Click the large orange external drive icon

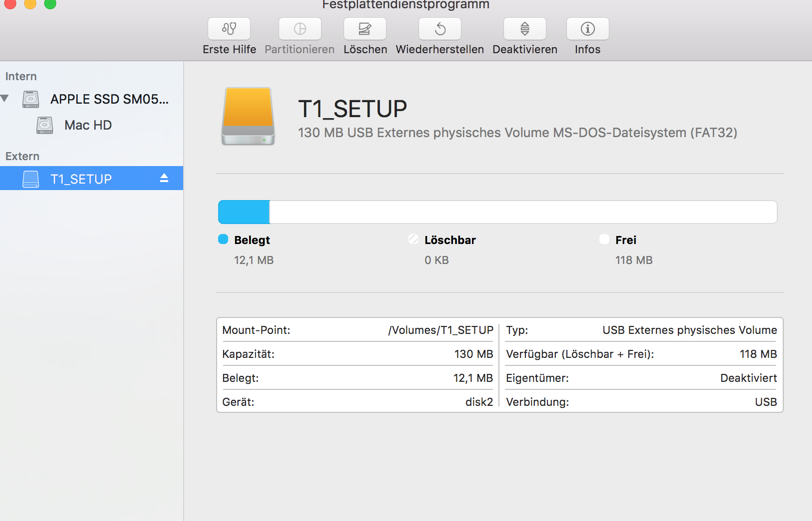[x=248, y=117]
